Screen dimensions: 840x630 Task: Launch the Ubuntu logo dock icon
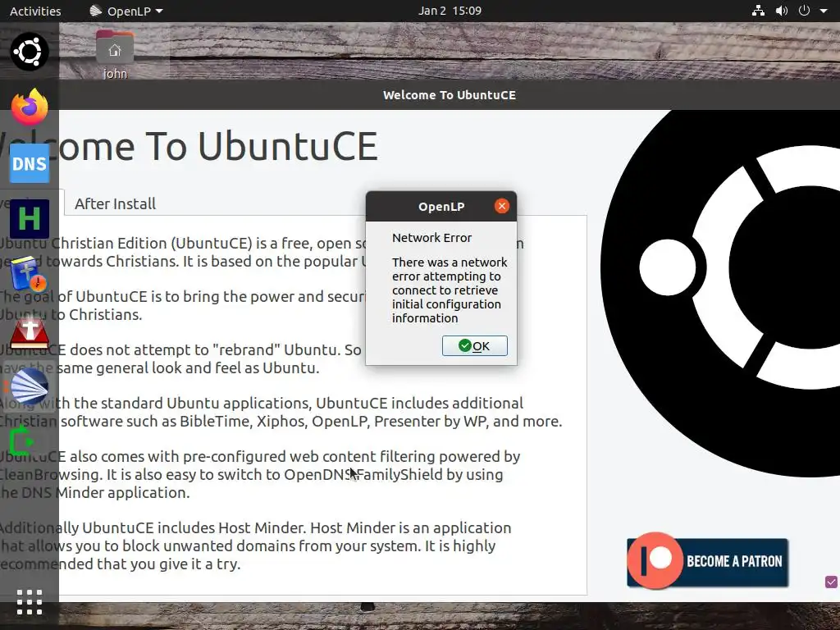[30, 52]
